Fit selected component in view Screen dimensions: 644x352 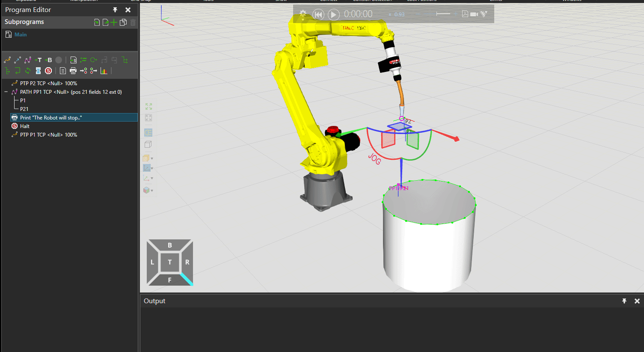[148, 118]
